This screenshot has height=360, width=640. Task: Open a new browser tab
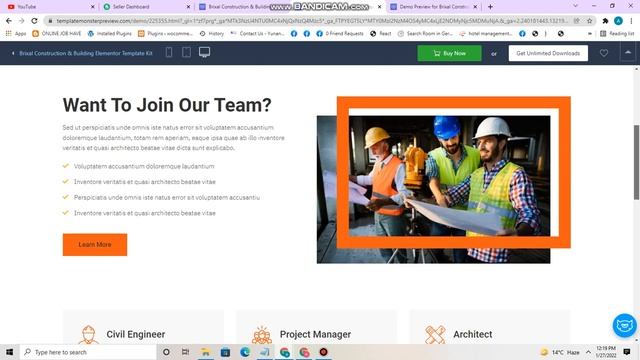point(490,7)
